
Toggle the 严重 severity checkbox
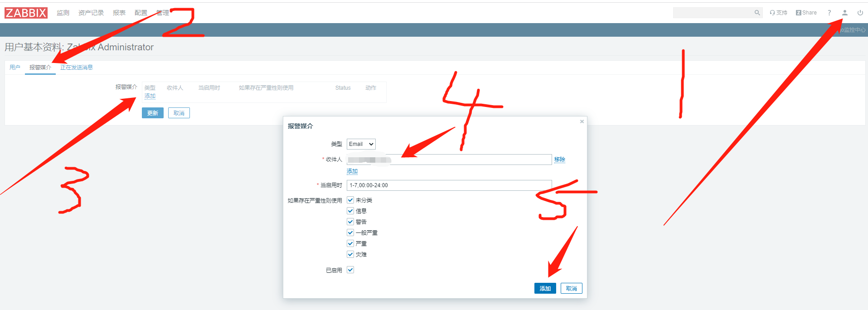coord(350,243)
